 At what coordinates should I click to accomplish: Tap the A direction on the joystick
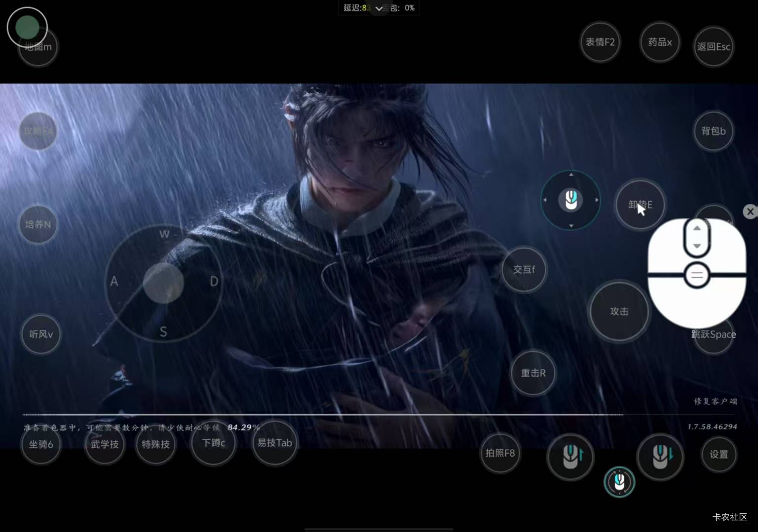click(114, 282)
